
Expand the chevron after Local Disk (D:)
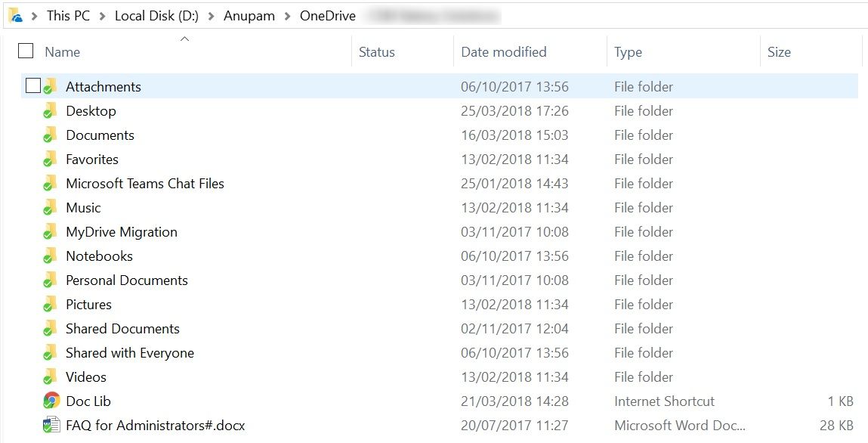212,16
